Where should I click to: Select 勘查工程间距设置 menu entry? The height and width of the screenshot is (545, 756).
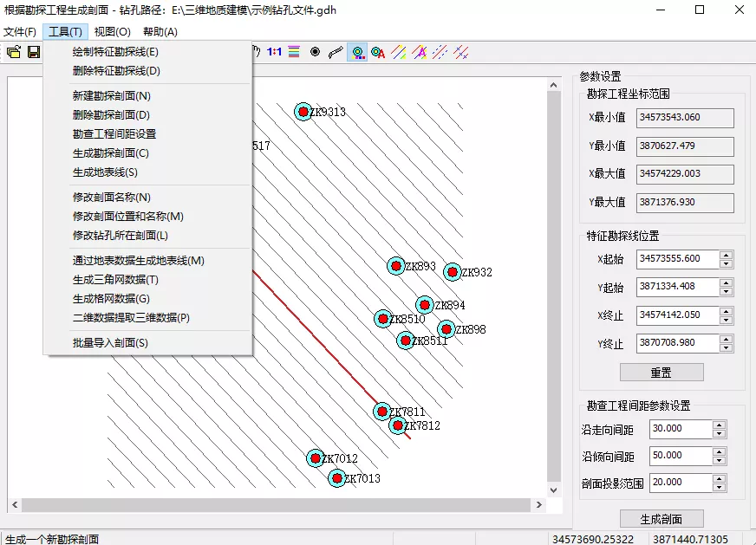click(147, 134)
